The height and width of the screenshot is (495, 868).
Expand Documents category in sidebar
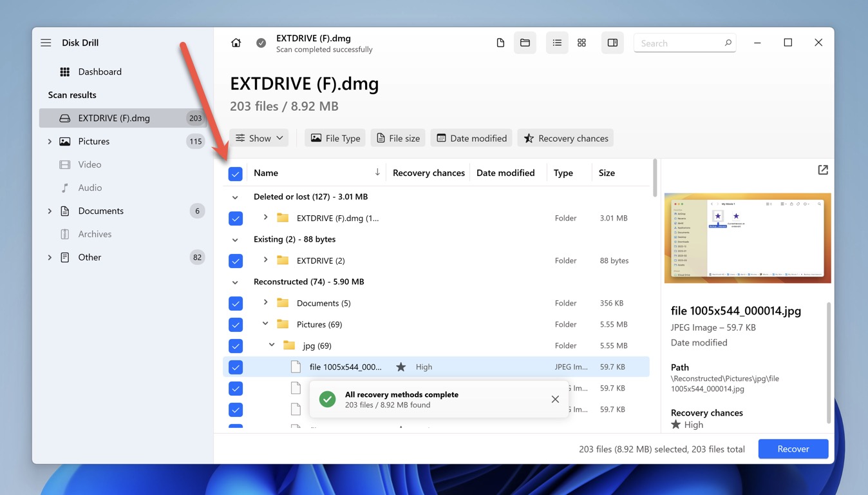(x=50, y=211)
